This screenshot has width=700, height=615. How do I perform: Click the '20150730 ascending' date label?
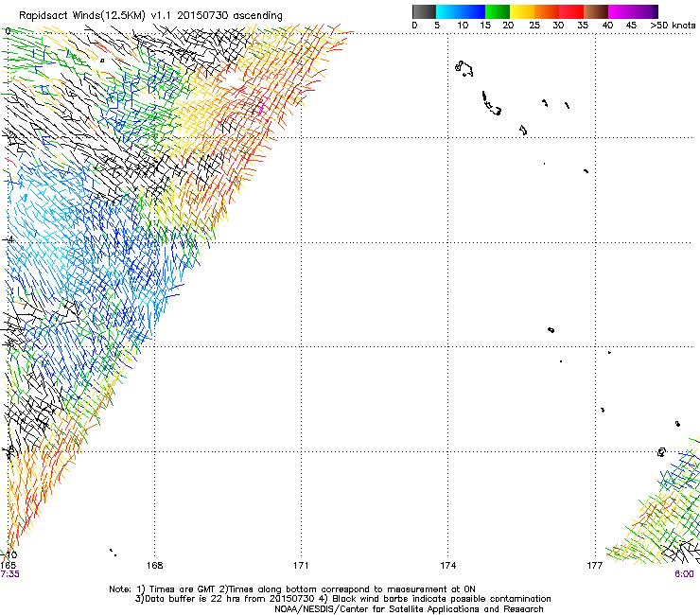(230, 16)
